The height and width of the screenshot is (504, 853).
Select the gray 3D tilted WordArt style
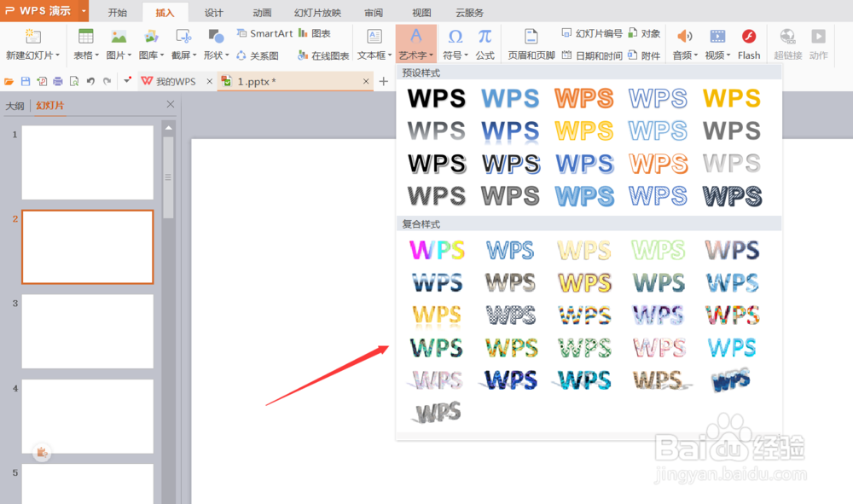[x=438, y=412]
